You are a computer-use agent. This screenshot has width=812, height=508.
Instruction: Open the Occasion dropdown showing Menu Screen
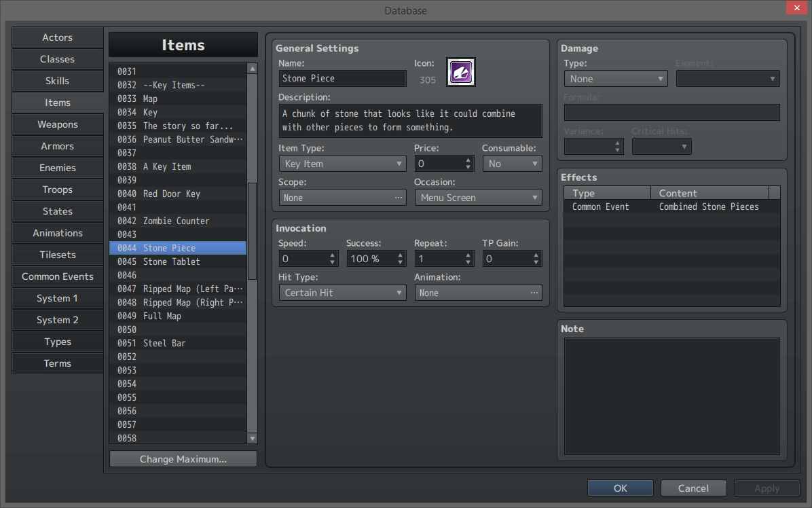(x=478, y=197)
